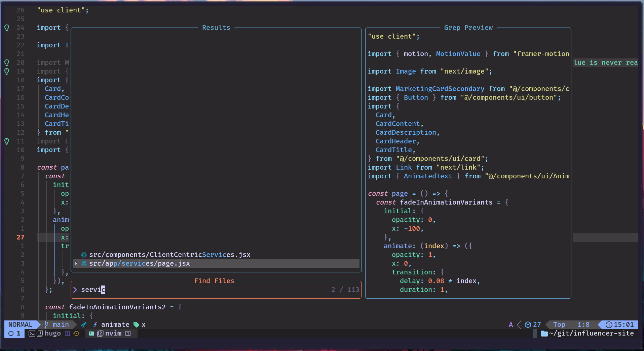644x351 pixels.
Task: Click the React icon beside ClientCentricServices.jsx
Action: (x=84, y=255)
